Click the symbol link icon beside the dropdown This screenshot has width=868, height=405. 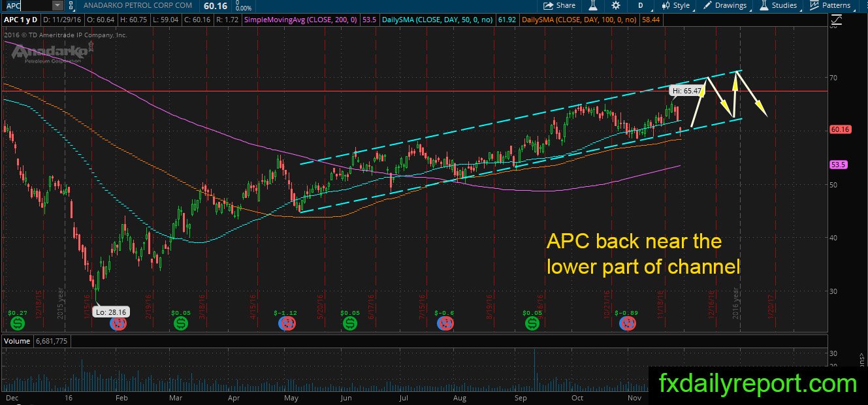(72, 5)
